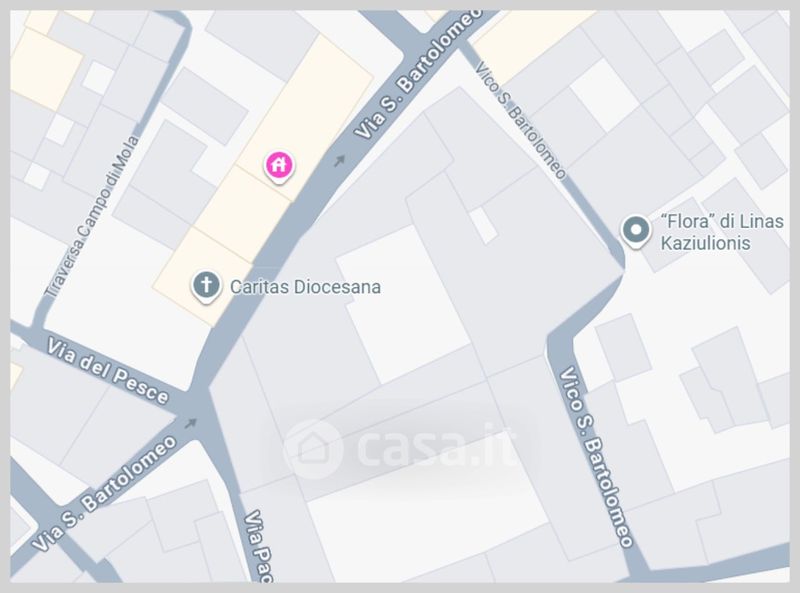Click the bold Vico S. Bartolomeo label

point(596,457)
